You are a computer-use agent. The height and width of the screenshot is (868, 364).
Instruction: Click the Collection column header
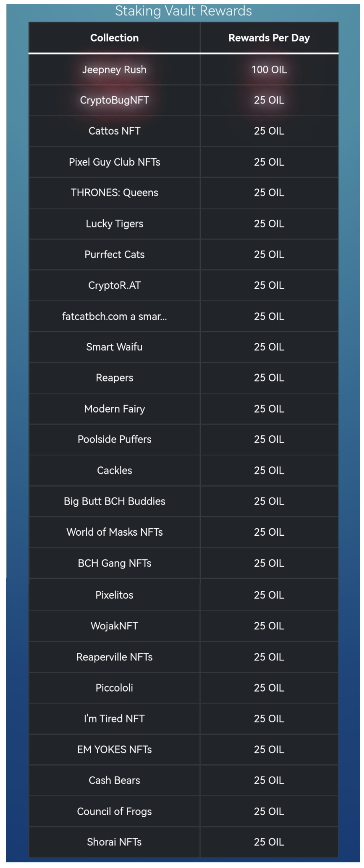pyautogui.click(x=114, y=38)
